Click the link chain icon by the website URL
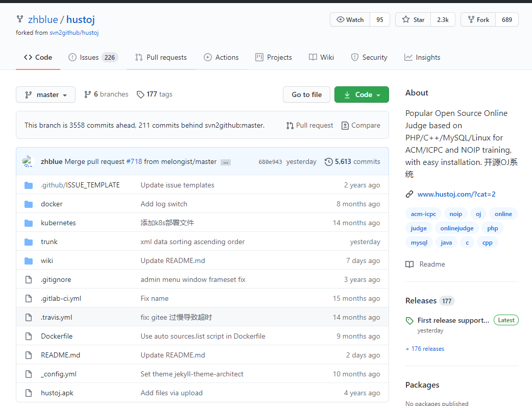The width and height of the screenshot is (532, 406). click(409, 194)
